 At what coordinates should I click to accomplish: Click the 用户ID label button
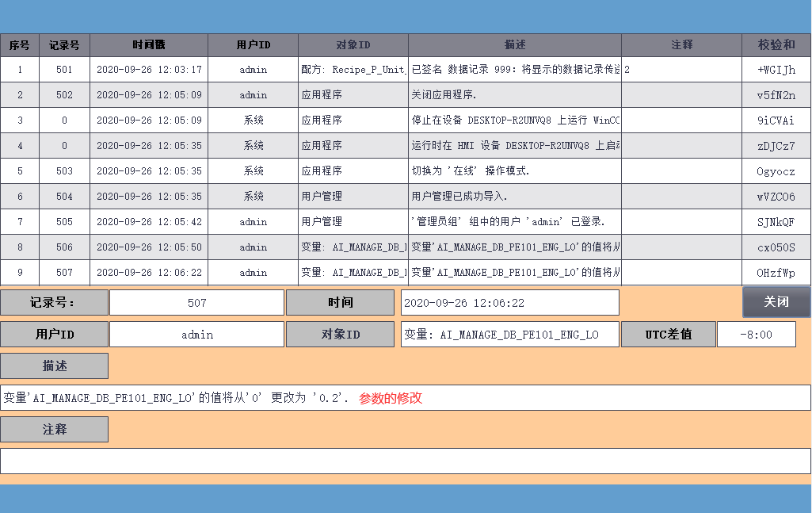pyautogui.click(x=55, y=335)
